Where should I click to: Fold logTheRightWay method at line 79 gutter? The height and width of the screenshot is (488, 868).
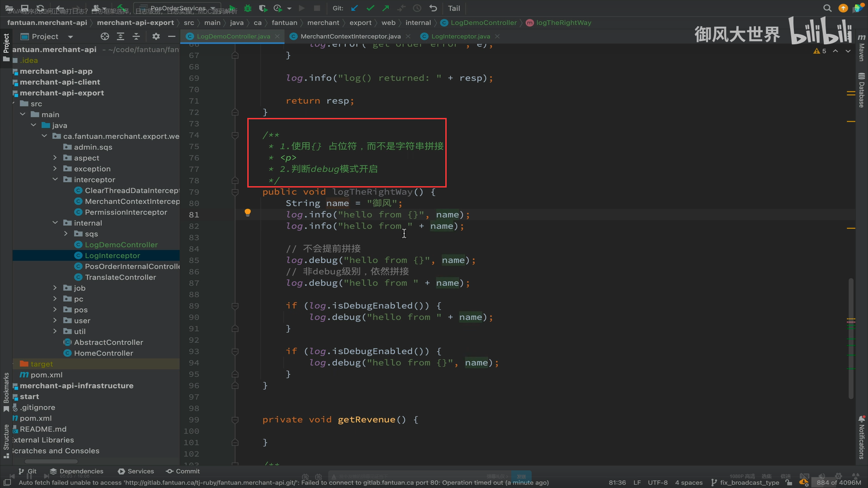(x=235, y=192)
